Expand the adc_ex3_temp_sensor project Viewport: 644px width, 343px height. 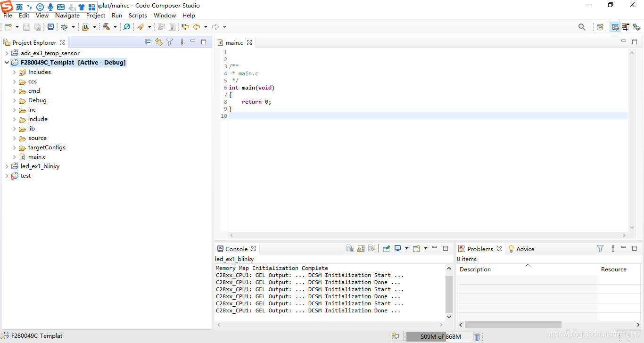coord(7,53)
